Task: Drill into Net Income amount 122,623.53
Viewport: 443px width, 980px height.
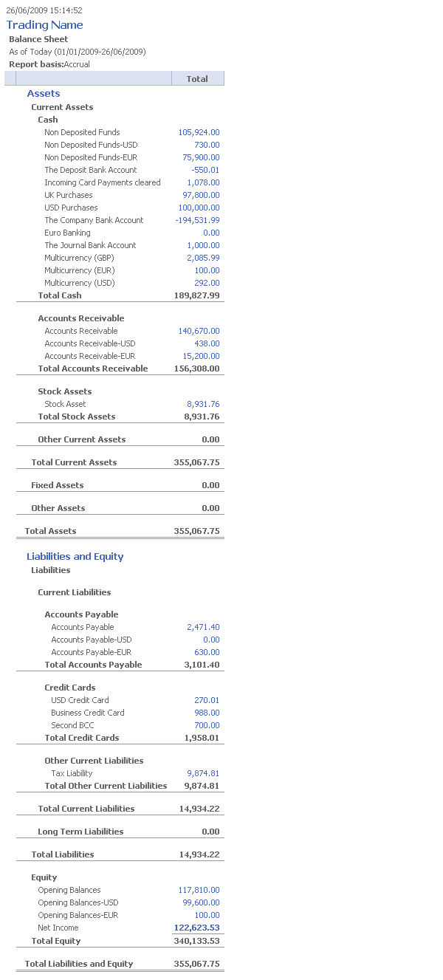Action: [196, 928]
